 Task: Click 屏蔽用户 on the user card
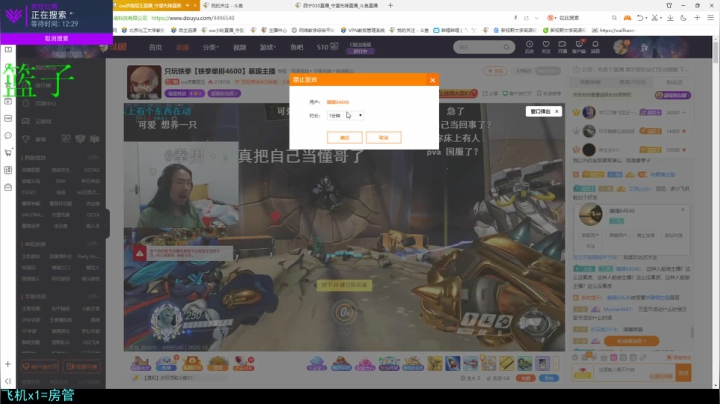point(618,235)
